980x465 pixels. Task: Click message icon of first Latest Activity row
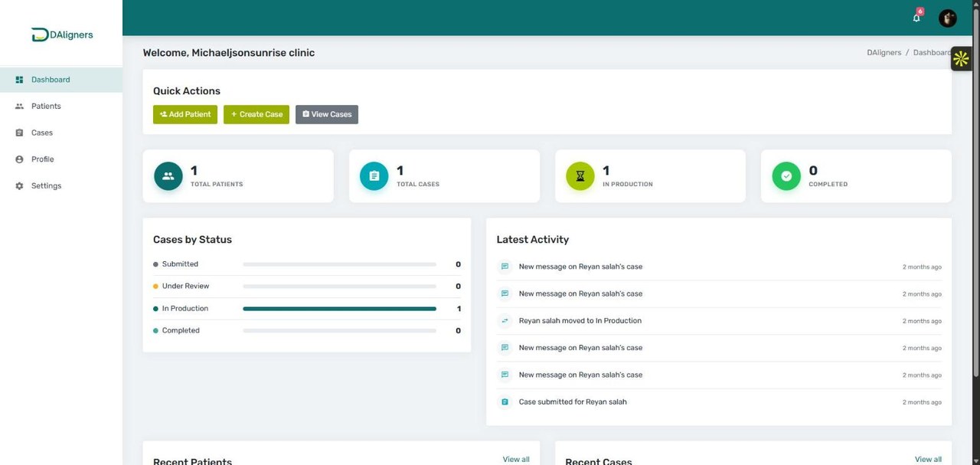click(505, 267)
